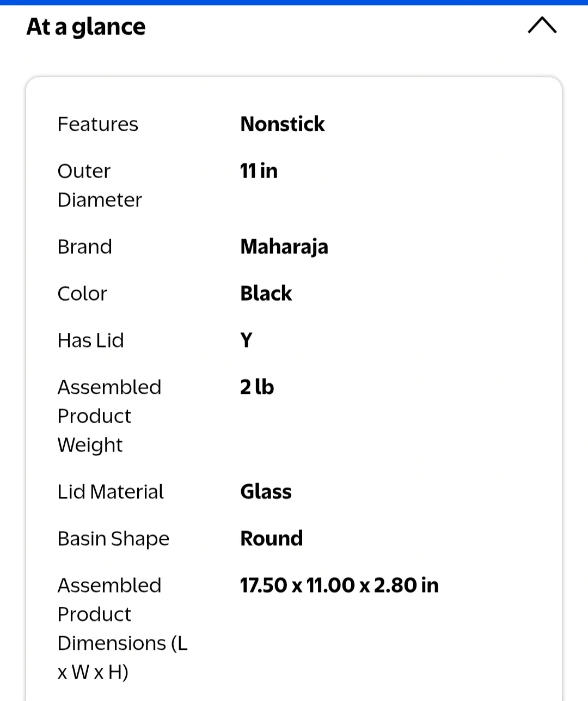The image size is (588, 701).
Task: Tap the Glass lid material value
Action: pyautogui.click(x=266, y=492)
